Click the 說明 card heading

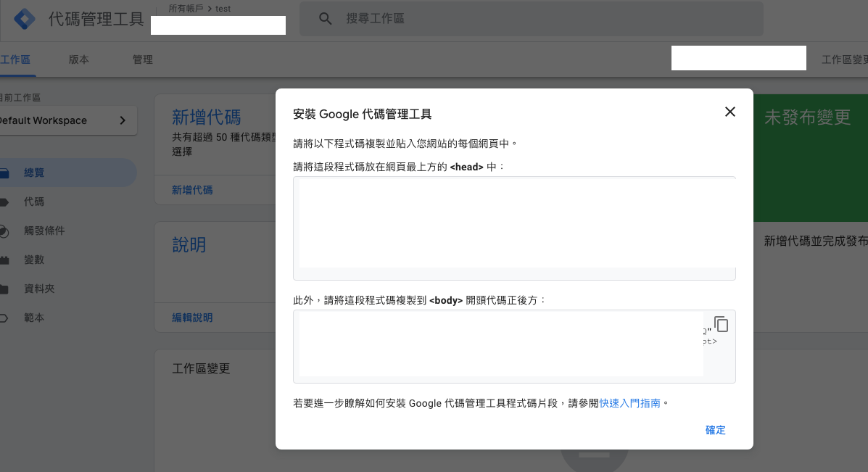189,244
